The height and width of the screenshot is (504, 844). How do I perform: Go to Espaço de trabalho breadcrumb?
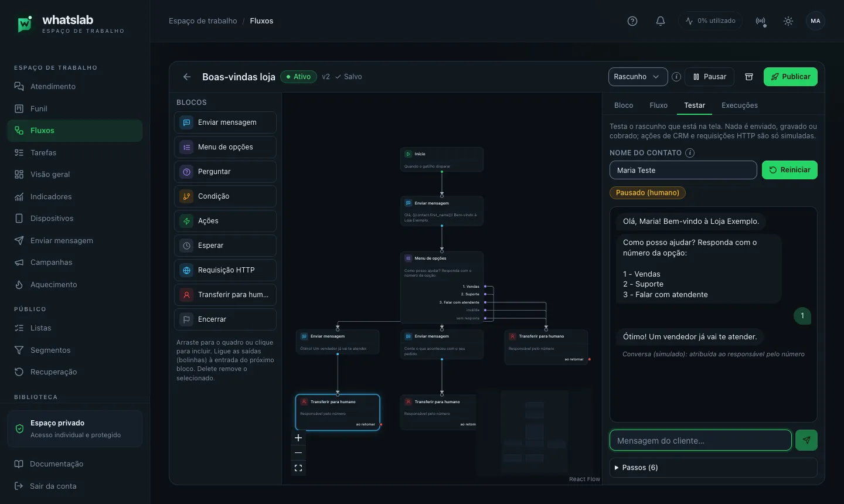pyautogui.click(x=203, y=21)
